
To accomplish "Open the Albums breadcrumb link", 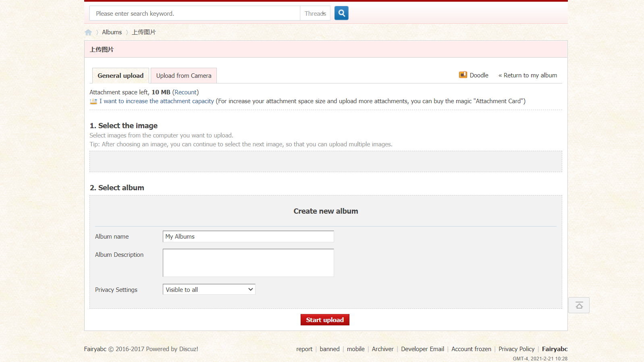I will pos(112,32).
